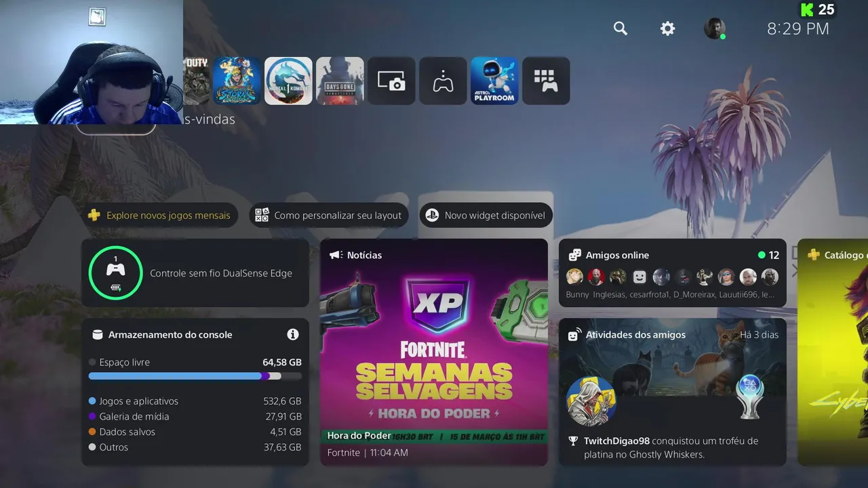Open the Remote Play controller icon
The height and width of the screenshot is (488, 868).
tap(443, 81)
